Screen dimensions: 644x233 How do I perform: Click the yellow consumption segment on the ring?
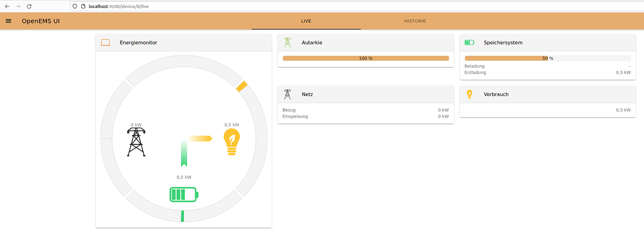(241, 87)
